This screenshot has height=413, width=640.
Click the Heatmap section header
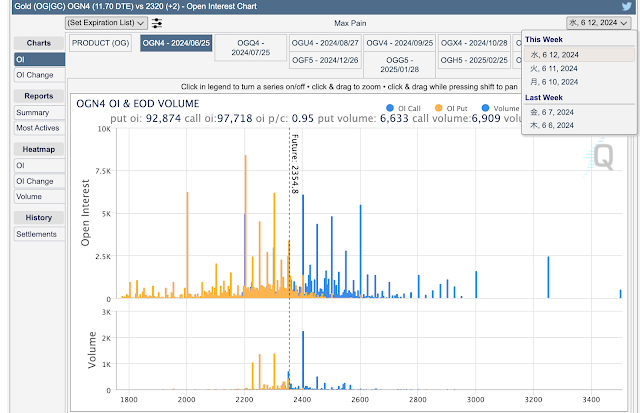[x=39, y=149]
